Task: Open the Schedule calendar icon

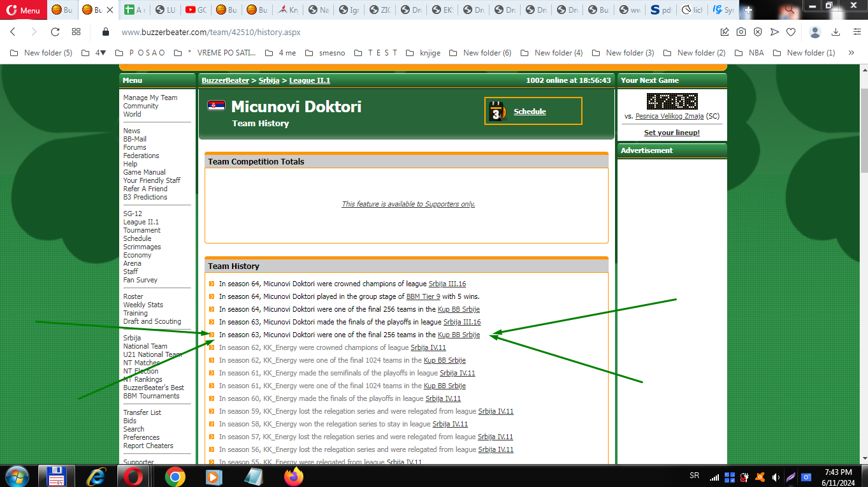Action: (497, 111)
